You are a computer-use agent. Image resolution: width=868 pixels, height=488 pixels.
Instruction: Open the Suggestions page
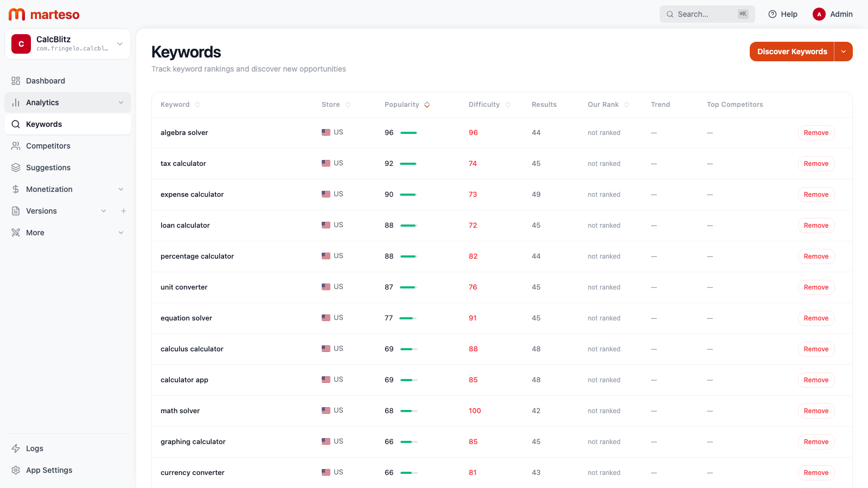[68, 168]
